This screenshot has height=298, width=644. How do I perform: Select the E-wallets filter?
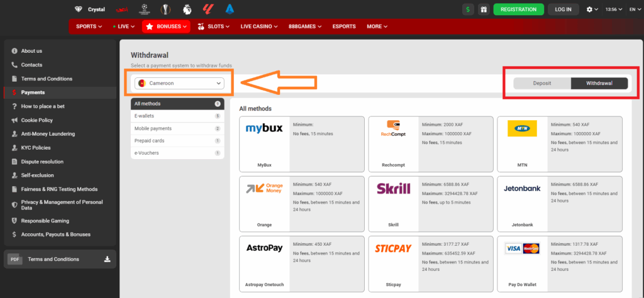(177, 116)
